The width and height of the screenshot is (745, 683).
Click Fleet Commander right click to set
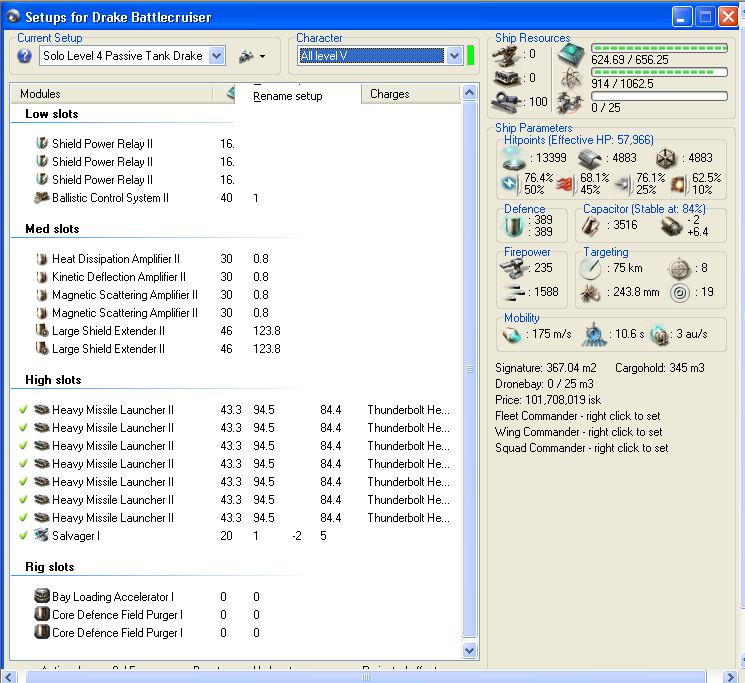pyautogui.click(x=578, y=416)
